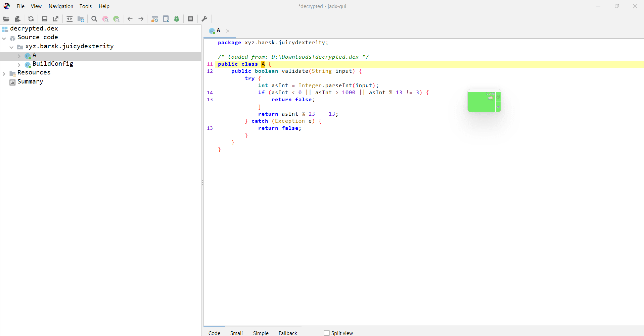Navigate forward with the right arrow
Image resolution: width=644 pixels, height=336 pixels.
pos(141,19)
